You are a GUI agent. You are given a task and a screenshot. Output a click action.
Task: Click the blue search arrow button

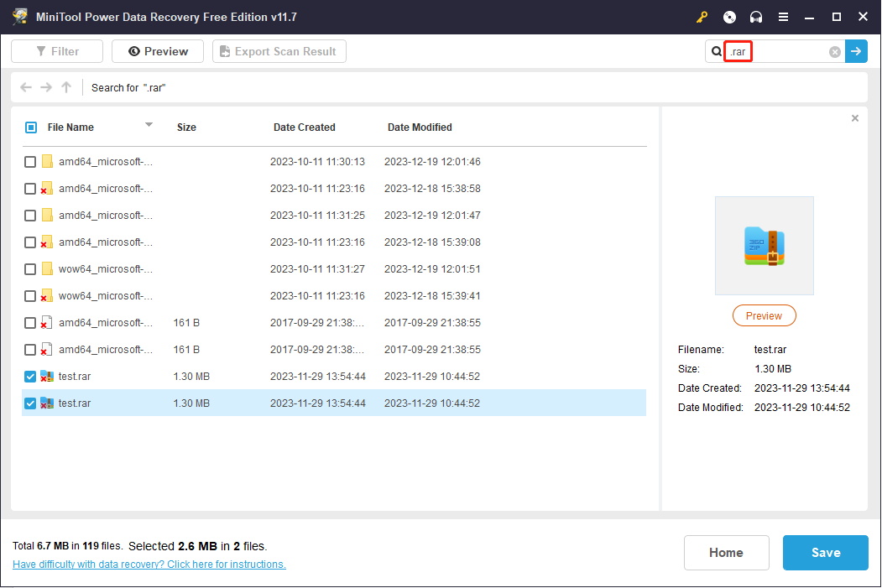(856, 51)
